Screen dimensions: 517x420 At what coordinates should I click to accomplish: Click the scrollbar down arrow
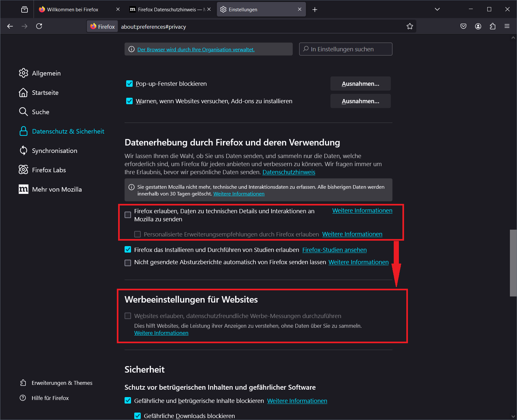tap(513, 416)
